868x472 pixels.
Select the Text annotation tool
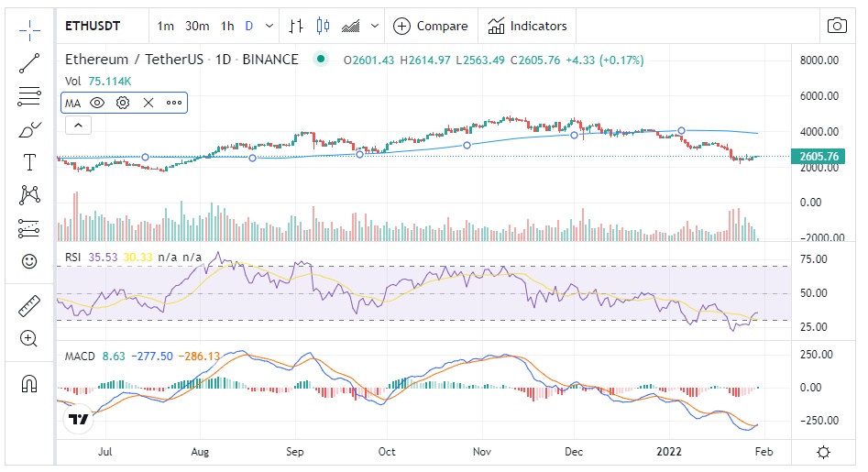(29, 162)
